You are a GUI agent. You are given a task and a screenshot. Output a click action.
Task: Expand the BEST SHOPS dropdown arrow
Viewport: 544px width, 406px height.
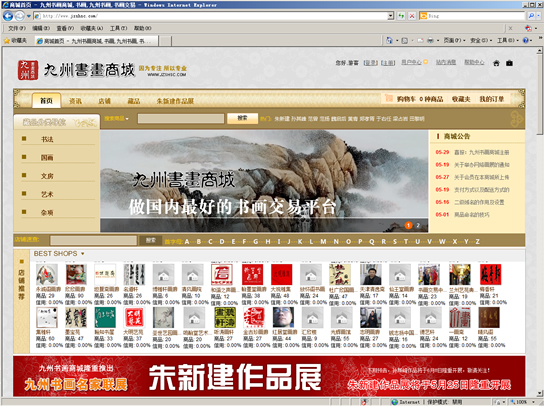(83, 254)
